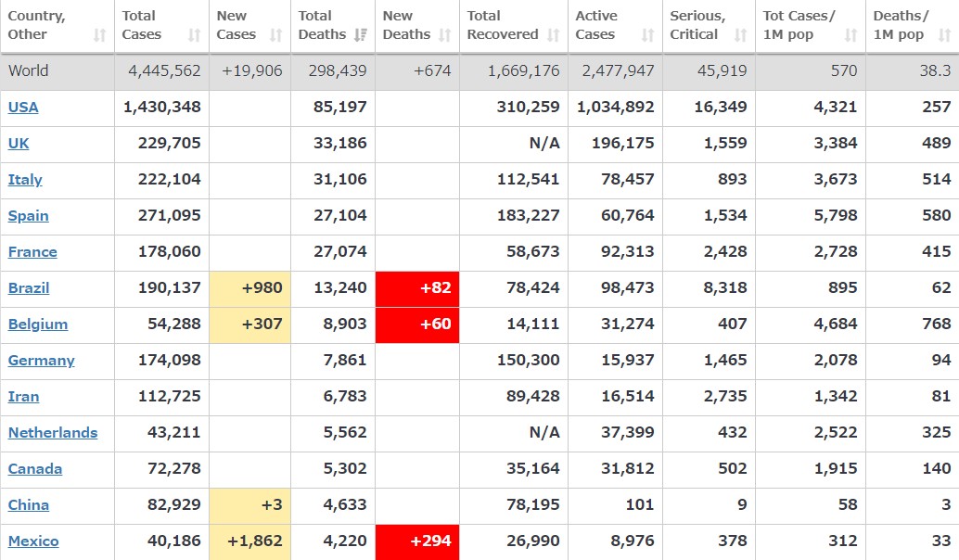Click Belgium new cases +307 cell
The height and width of the screenshot is (560, 959).
click(x=250, y=325)
